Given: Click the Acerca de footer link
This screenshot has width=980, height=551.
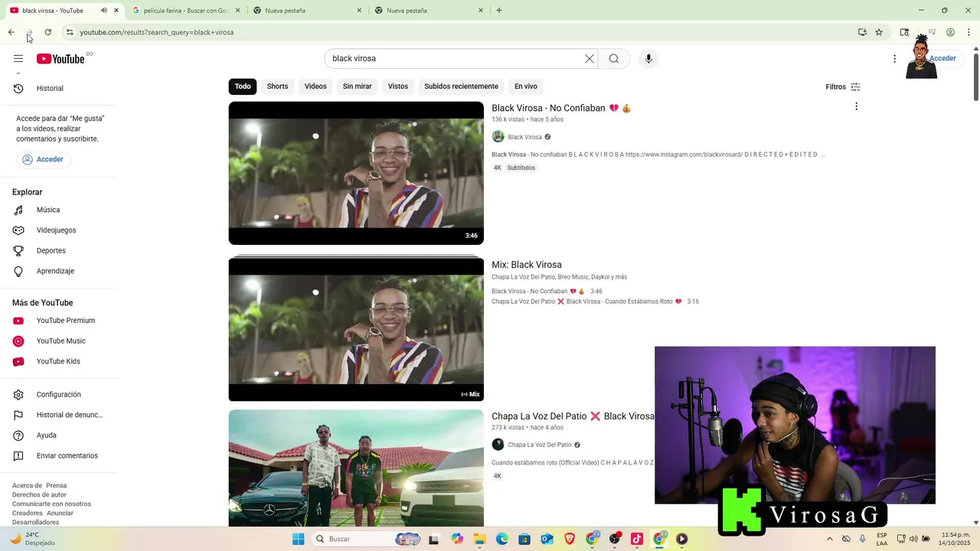Looking at the screenshot, I should pyautogui.click(x=27, y=485).
